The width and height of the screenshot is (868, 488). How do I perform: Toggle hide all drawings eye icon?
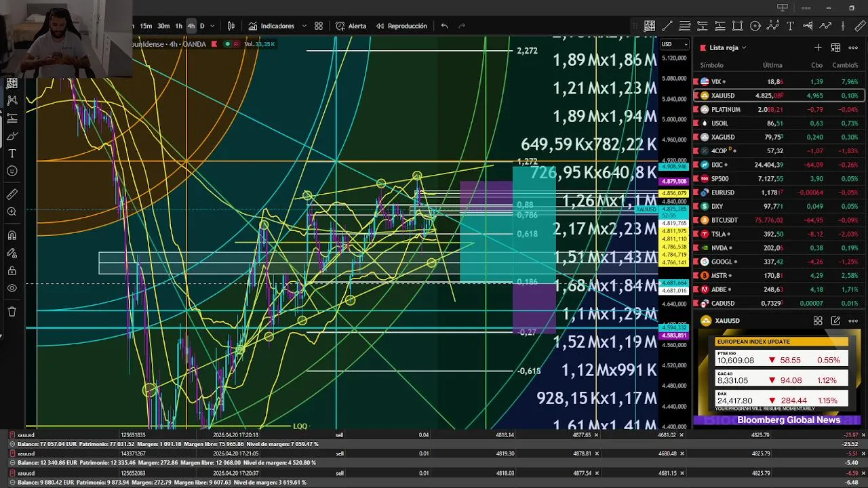click(x=12, y=289)
